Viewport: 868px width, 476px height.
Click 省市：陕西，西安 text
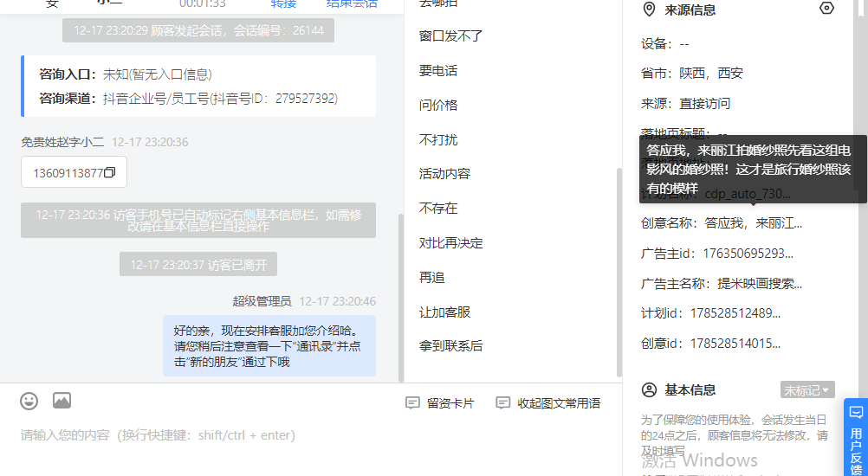[x=692, y=73]
